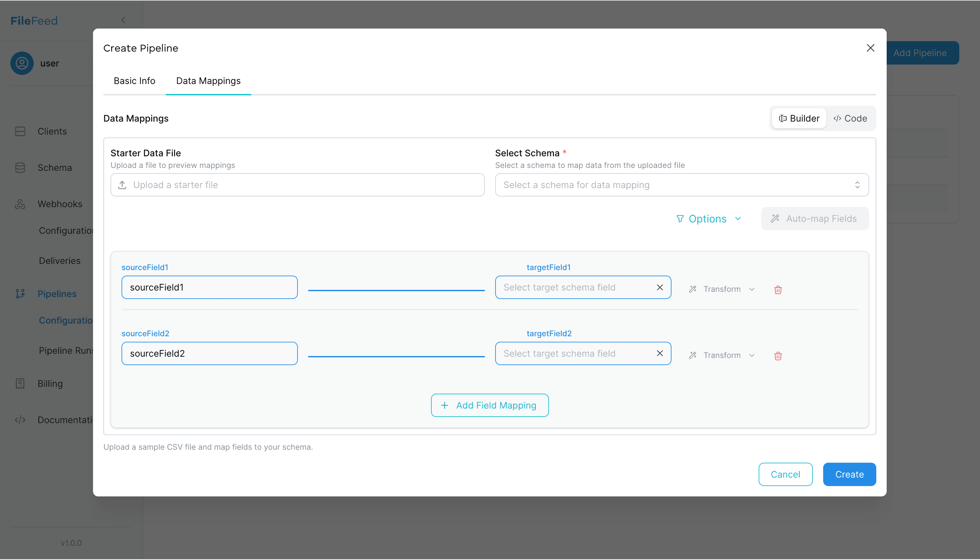Select the Schema icon in sidebar
Viewport: 980px width, 559px height.
(x=19, y=167)
